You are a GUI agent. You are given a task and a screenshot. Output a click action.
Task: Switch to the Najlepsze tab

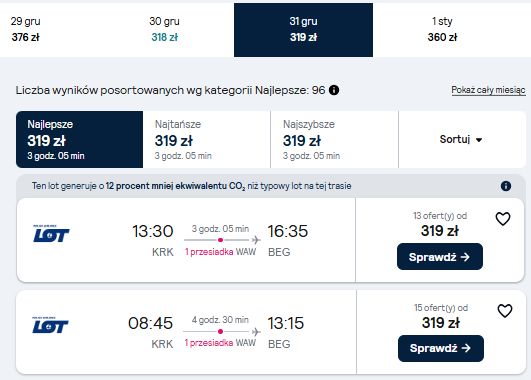[x=80, y=139]
